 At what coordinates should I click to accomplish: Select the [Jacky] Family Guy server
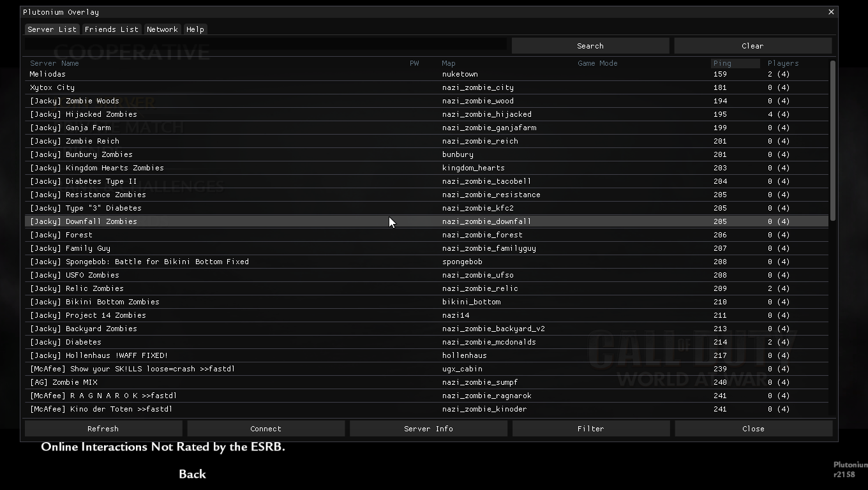[426, 248]
